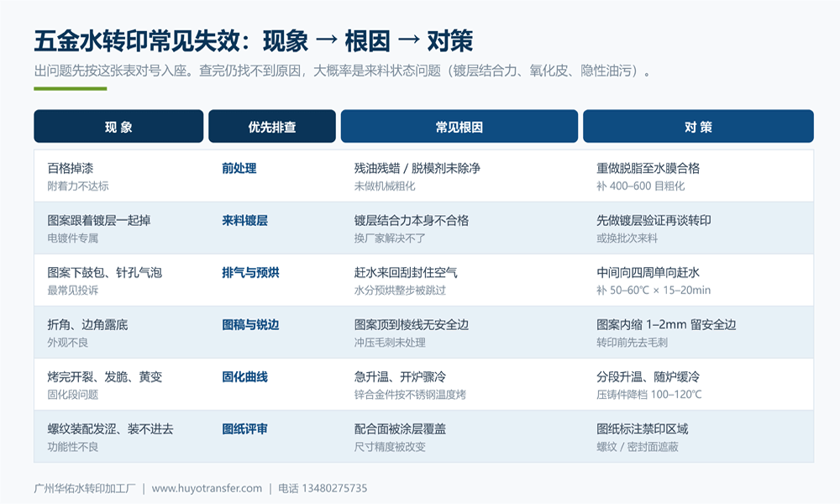Click the 冲压毛刺未处理 subtext

point(390,342)
